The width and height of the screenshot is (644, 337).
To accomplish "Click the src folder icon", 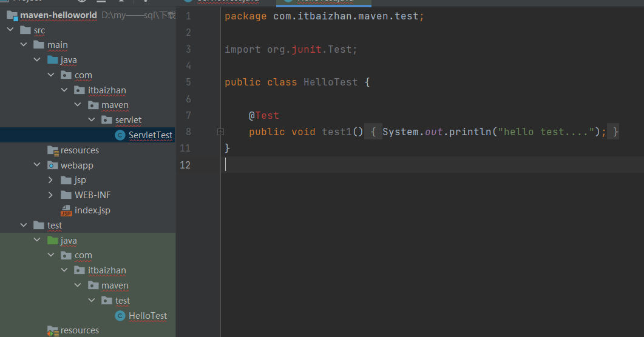I will point(25,30).
